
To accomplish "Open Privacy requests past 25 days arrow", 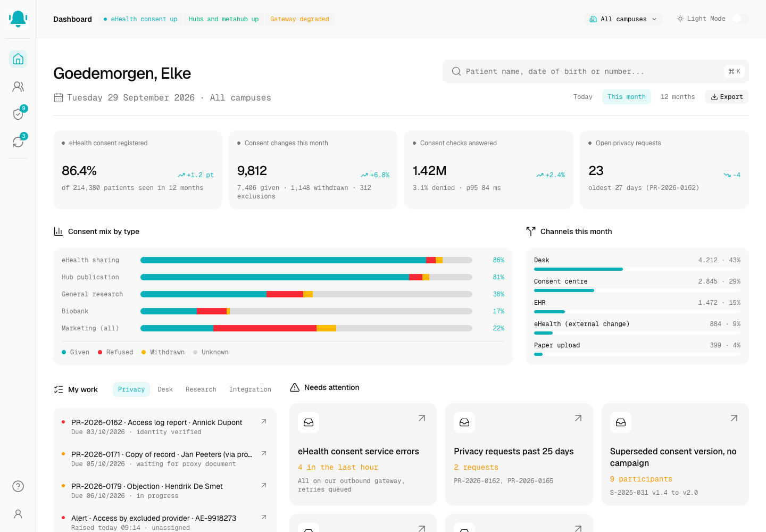I will pos(578,418).
